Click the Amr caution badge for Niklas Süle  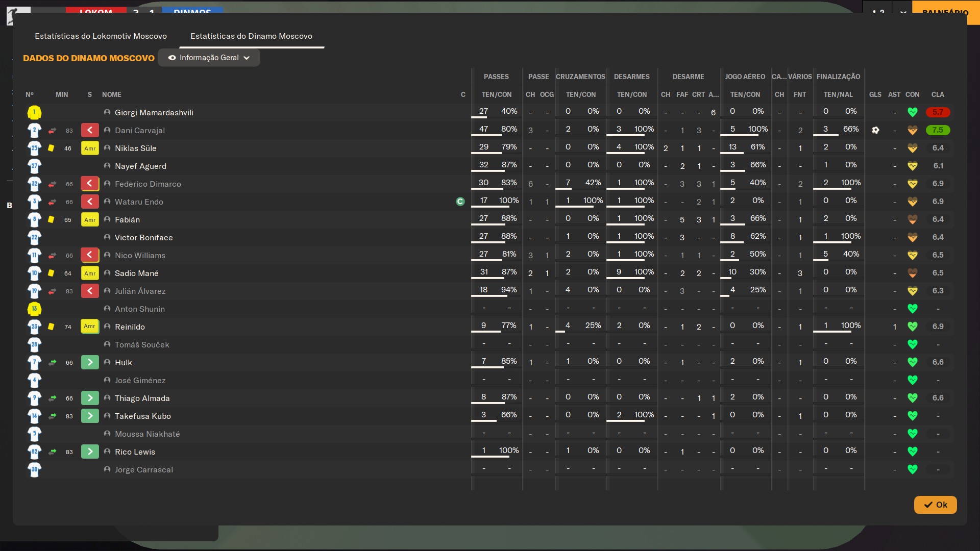pyautogui.click(x=90, y=148)
